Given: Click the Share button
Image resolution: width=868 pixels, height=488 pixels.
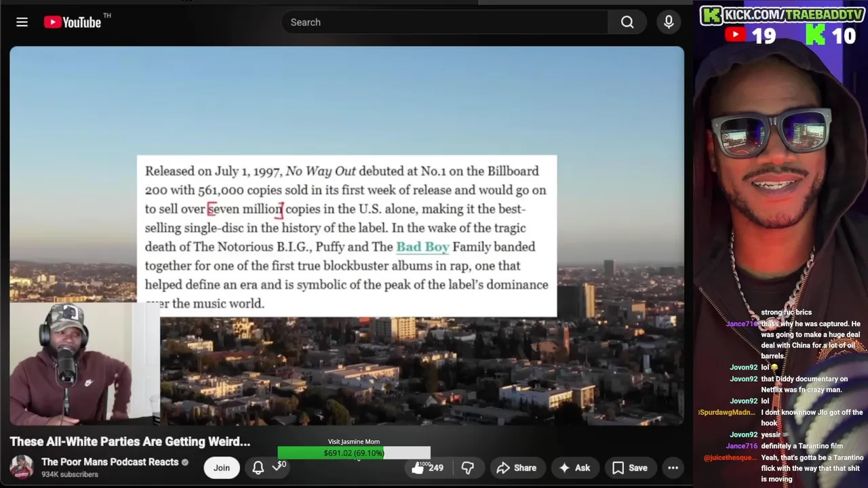Looking at the screenshot, I should point(517,468).
